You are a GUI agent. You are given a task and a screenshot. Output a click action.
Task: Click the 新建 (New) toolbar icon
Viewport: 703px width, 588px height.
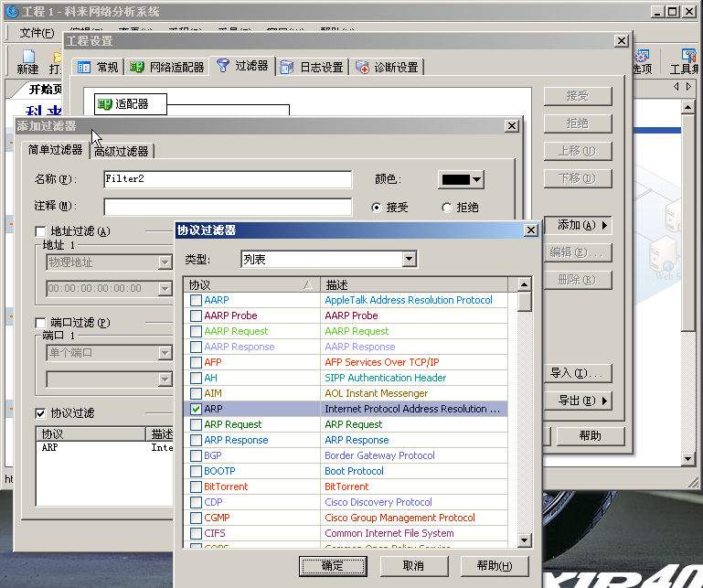click(x=27, y=57)
